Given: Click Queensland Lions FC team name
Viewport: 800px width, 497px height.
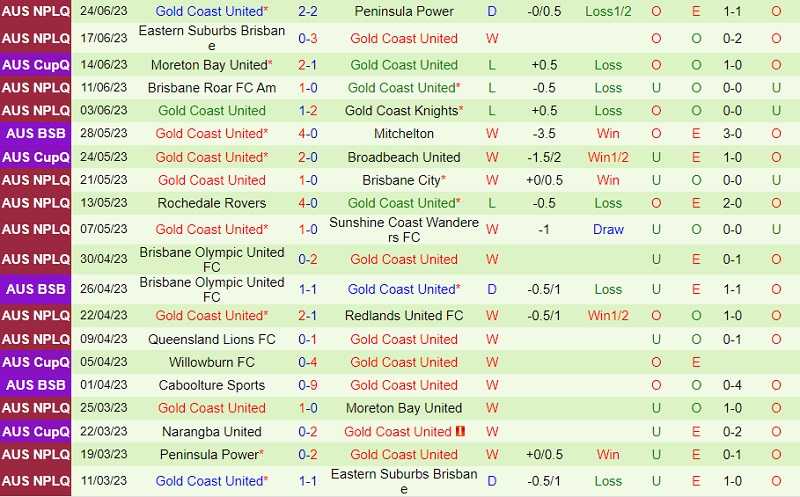Looking at the screenshot, I should click(x=212, y=339).
